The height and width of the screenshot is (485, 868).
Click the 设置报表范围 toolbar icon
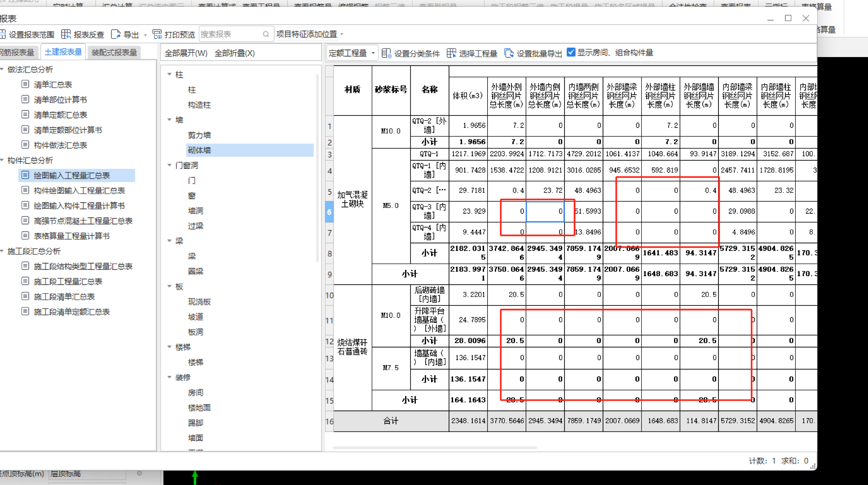pos(3,35)
